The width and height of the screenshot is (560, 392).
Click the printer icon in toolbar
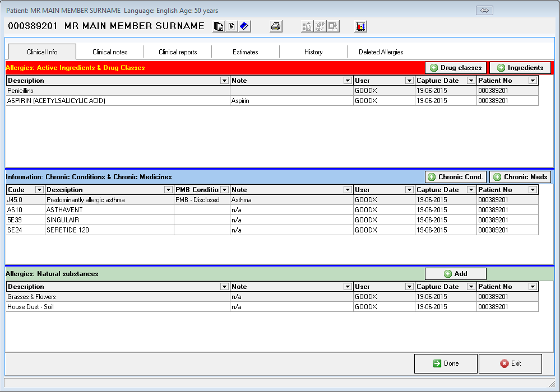276,26
